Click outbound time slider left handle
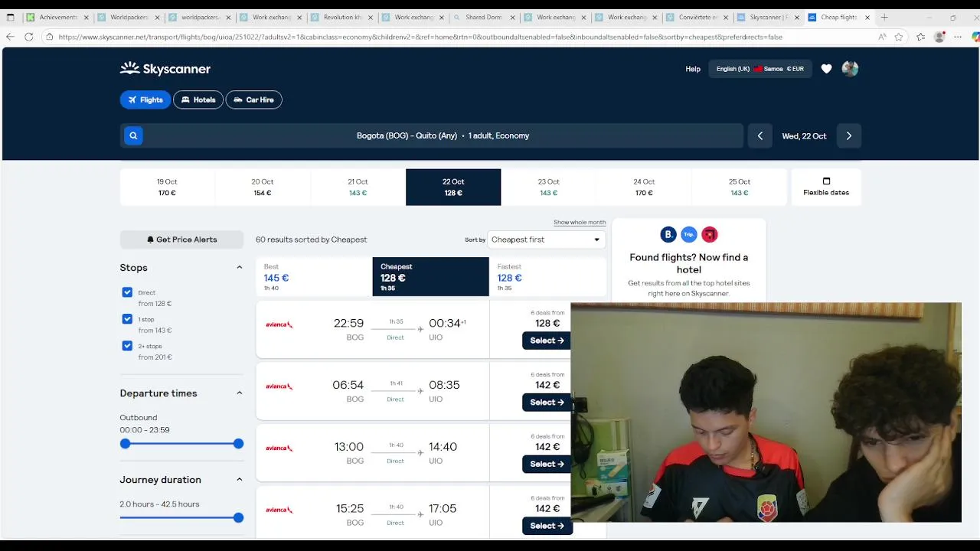The image size is (980, 551). pos(126,444)
